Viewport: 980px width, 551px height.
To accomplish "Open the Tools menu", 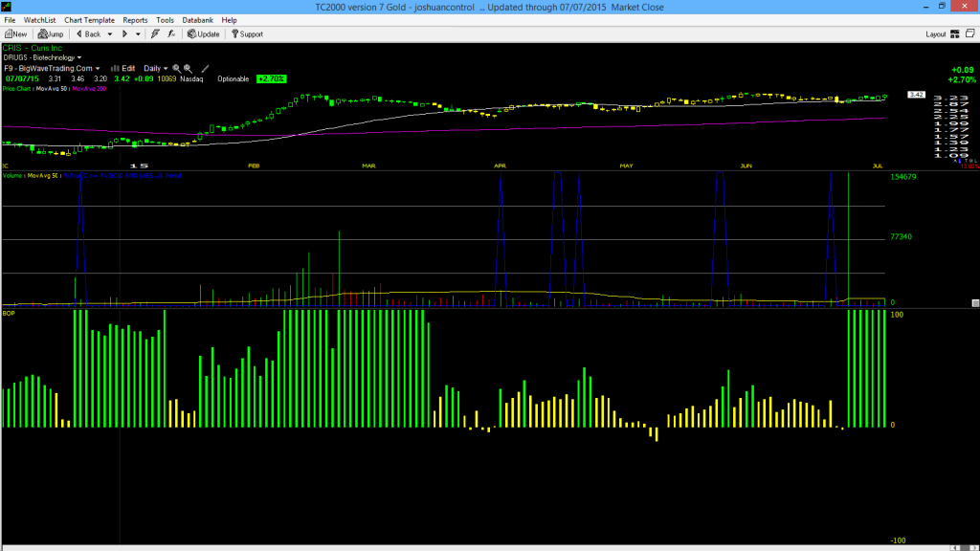I will 165,20.
